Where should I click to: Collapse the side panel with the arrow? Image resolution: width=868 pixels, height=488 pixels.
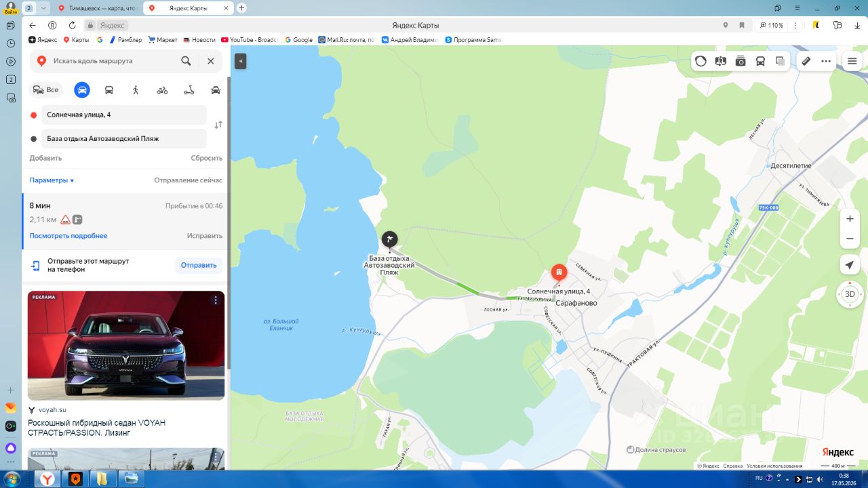(x=240, y=61)
